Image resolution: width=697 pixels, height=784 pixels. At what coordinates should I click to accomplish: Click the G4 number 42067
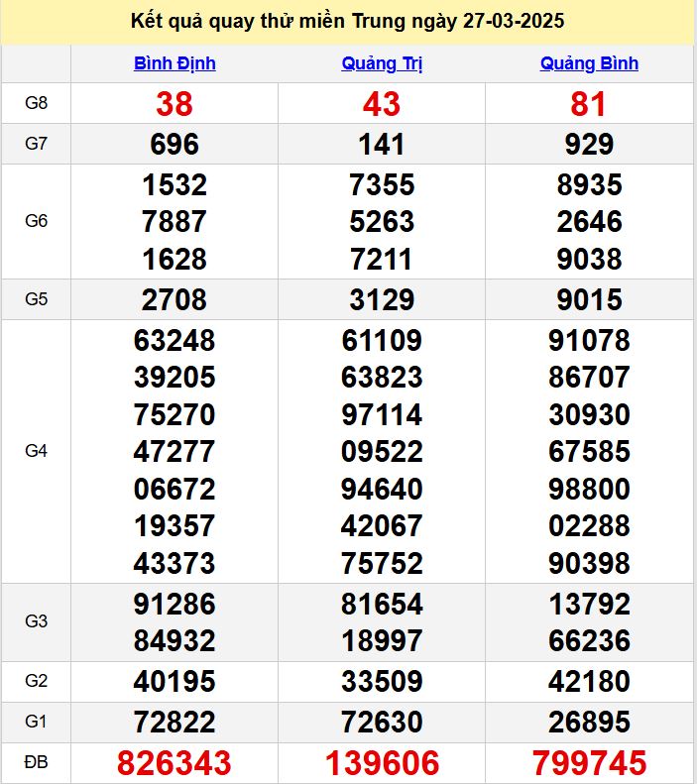coord(382,526)
